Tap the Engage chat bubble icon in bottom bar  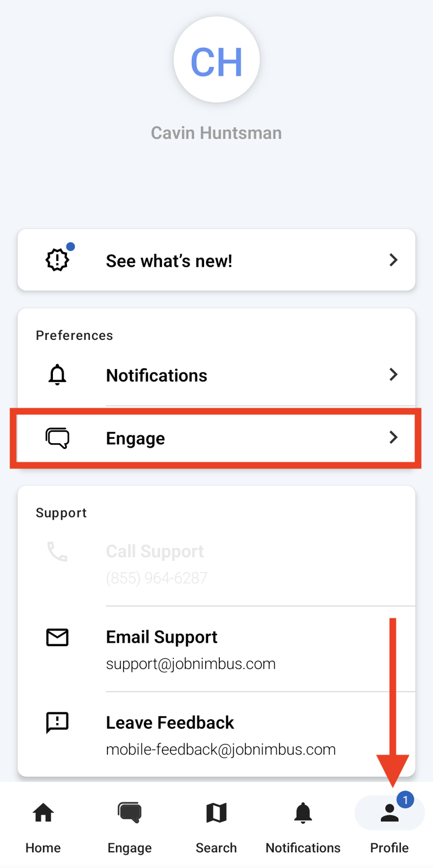click(129, 813)
